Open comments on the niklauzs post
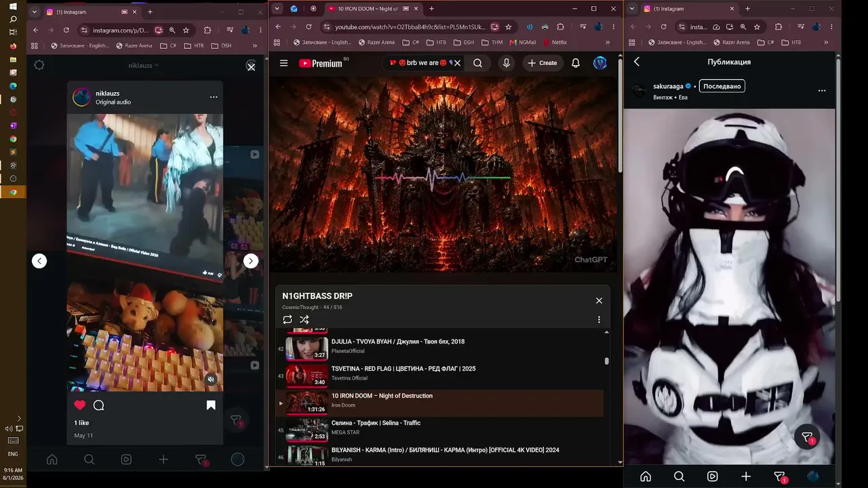 98,405
